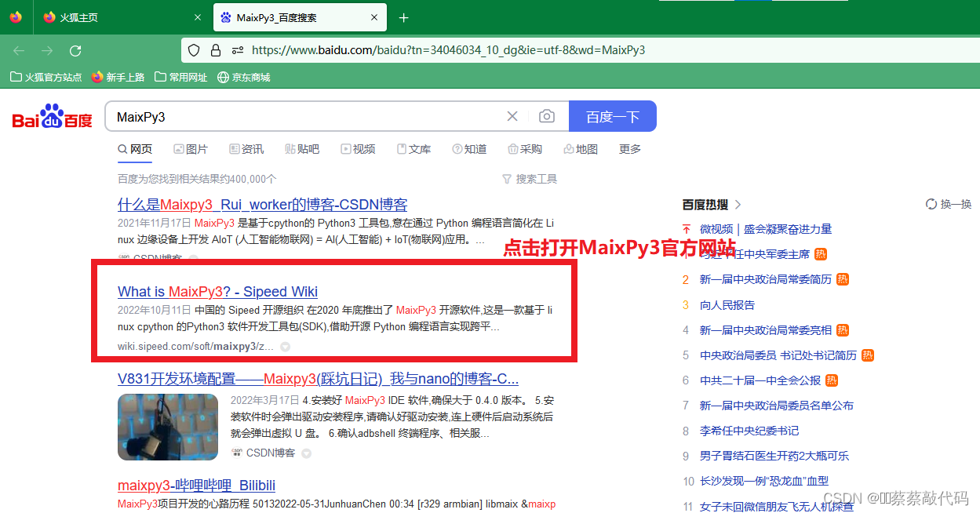Viewport: 980px width, 513px height.
Task: Open What is MaixPy3 Sipeed Wiki result
Action: tap(217, 292)
